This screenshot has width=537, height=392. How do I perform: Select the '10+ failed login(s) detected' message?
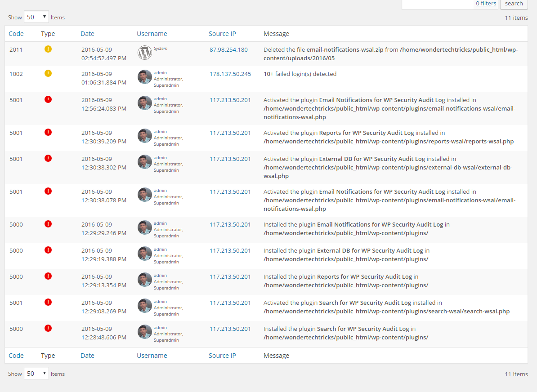[x=300, y=74]
